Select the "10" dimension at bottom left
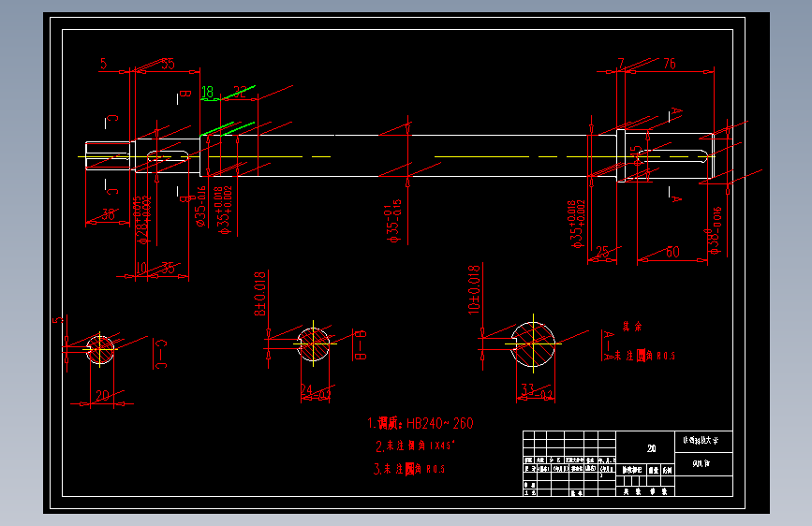The height and width of the screenshot is (526, 812). tap(141, 268)
